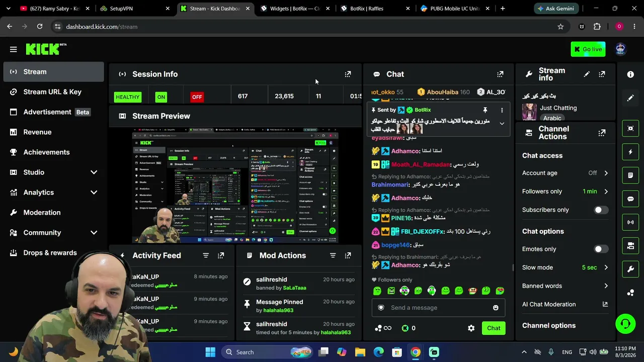Viewport: 644px width, 362px height.
Task: Open Adhamco's profile from the first chat message
Action: click(x=405, y=151)
